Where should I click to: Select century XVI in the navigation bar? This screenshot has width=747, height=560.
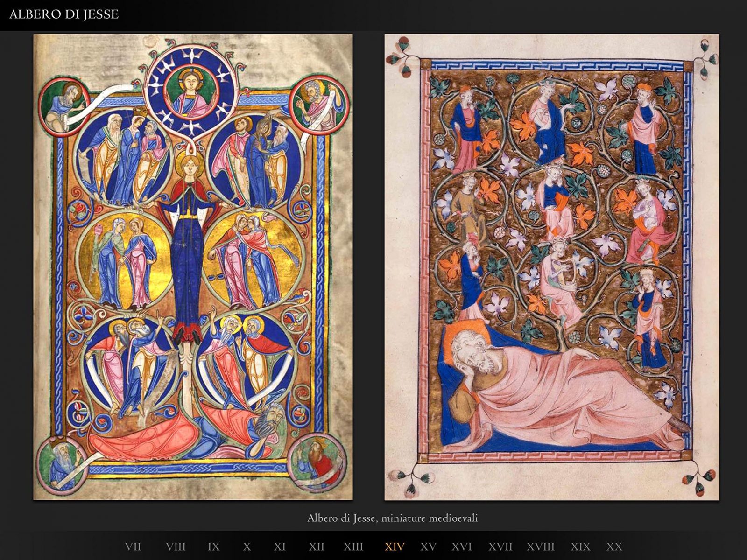click(462, 546)
